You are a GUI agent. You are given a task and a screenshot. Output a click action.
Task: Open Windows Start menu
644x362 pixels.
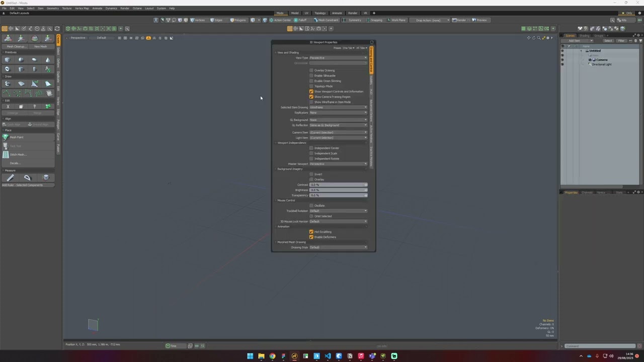point(250,356)
